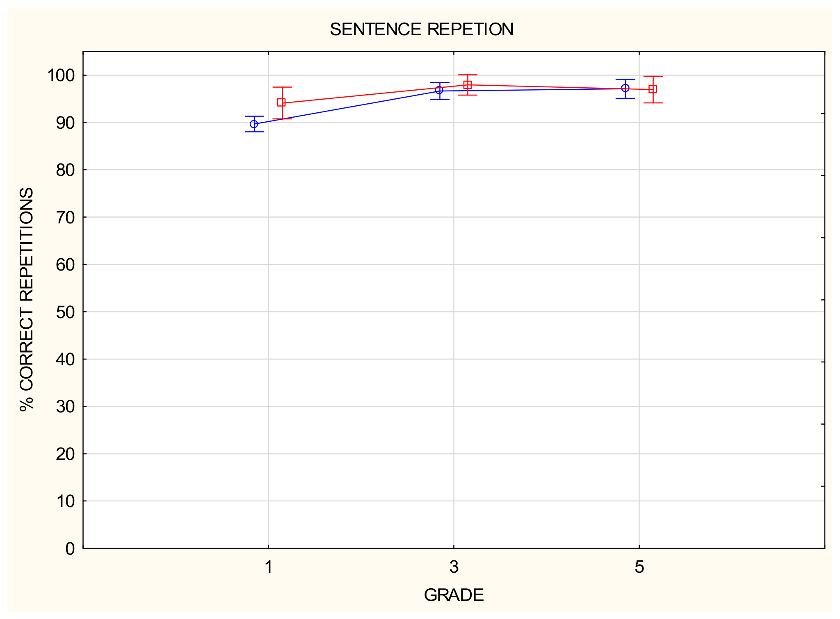This screenshot has height=619, width=840.
Task: Click the x-axis tick label 1
Action: click(269, 567)
